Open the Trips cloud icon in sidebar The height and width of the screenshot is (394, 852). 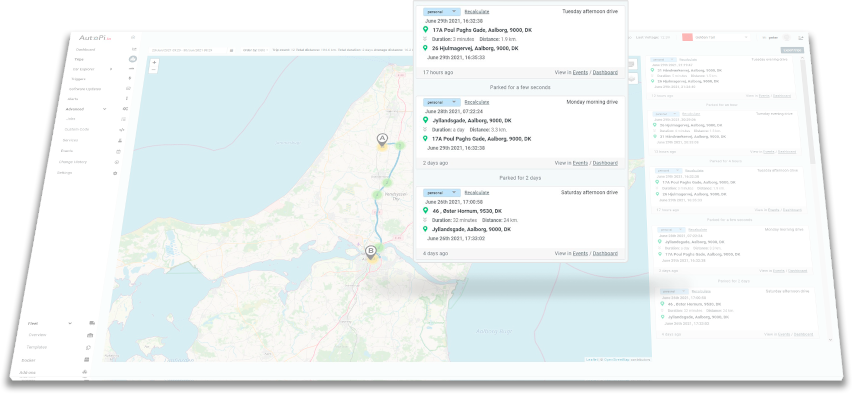[132, 59]
